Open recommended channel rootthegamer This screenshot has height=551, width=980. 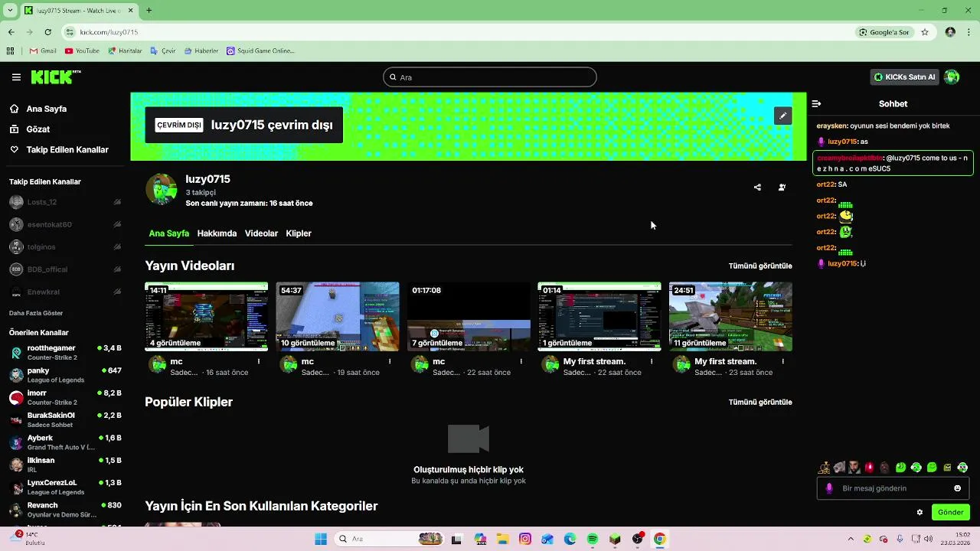(x=65, y=352)
